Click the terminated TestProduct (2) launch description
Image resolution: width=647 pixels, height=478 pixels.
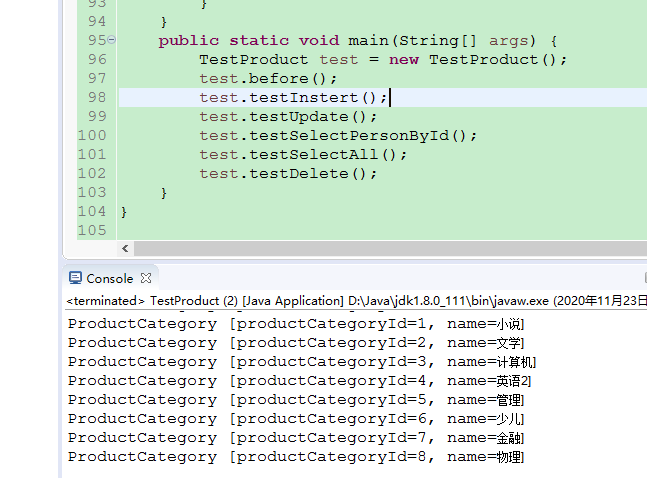tap(357, 301)
